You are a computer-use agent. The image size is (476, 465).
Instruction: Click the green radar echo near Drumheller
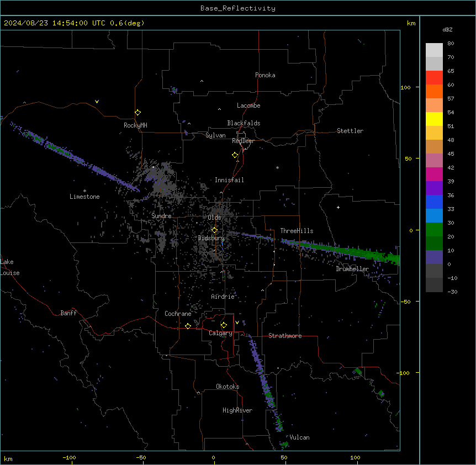(x=349, y=251)
